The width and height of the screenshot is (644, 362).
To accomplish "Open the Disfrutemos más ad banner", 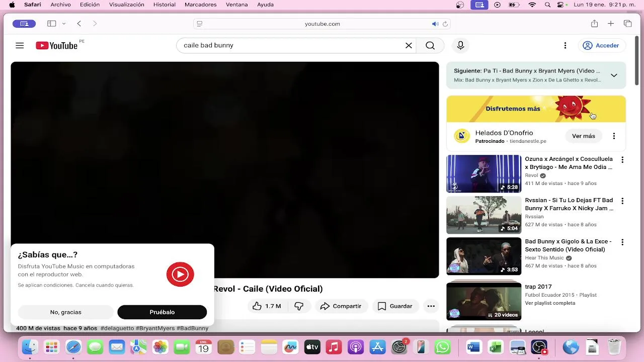I will click(536, 109).
